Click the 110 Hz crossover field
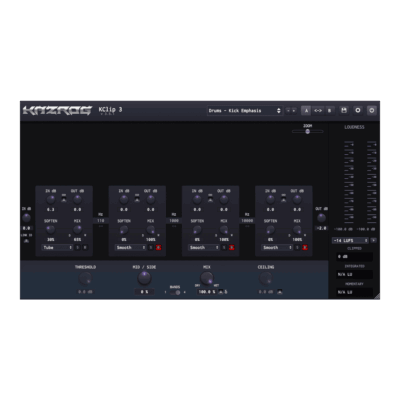 coord(101,221)
